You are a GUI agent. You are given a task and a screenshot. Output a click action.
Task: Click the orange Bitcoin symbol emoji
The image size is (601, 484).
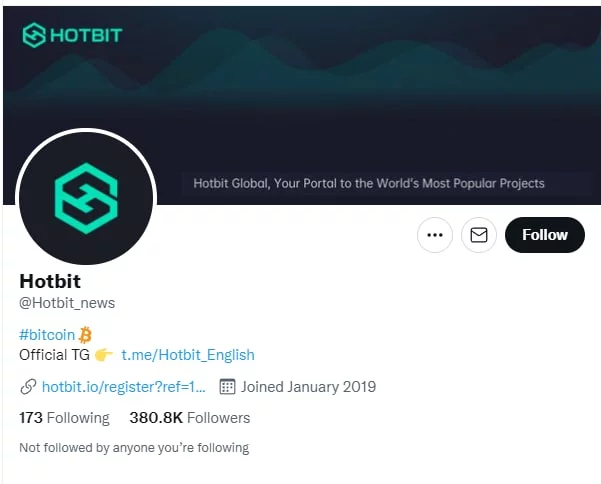click(x=85, y=334)
